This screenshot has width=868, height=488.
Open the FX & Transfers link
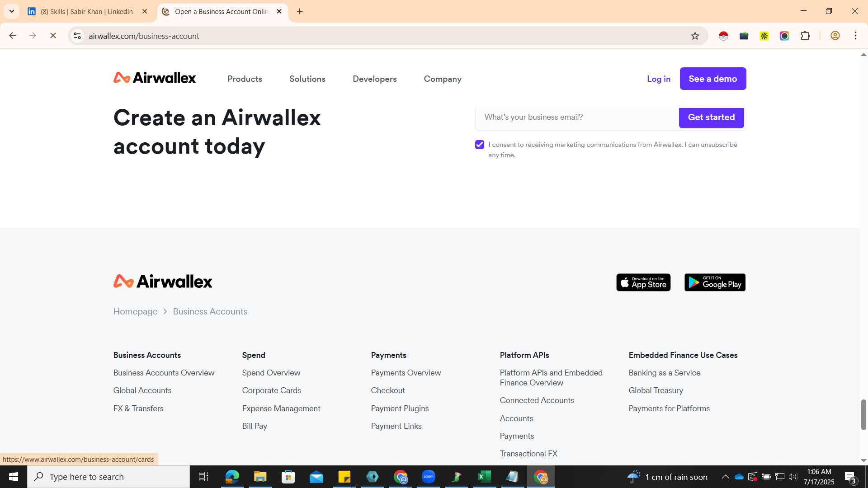pyautogui.click(x=138, y=408)
